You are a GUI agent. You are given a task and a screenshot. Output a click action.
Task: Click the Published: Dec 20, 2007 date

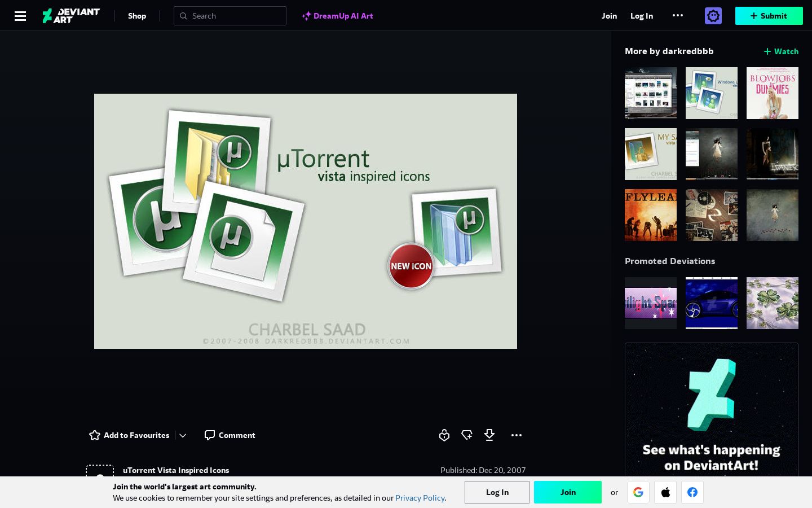(483, 470)
